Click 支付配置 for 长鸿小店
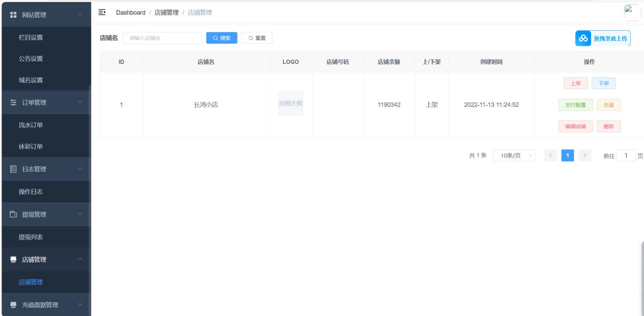The height and width of the screenshot is (316, 644). [x=575, y=105]
